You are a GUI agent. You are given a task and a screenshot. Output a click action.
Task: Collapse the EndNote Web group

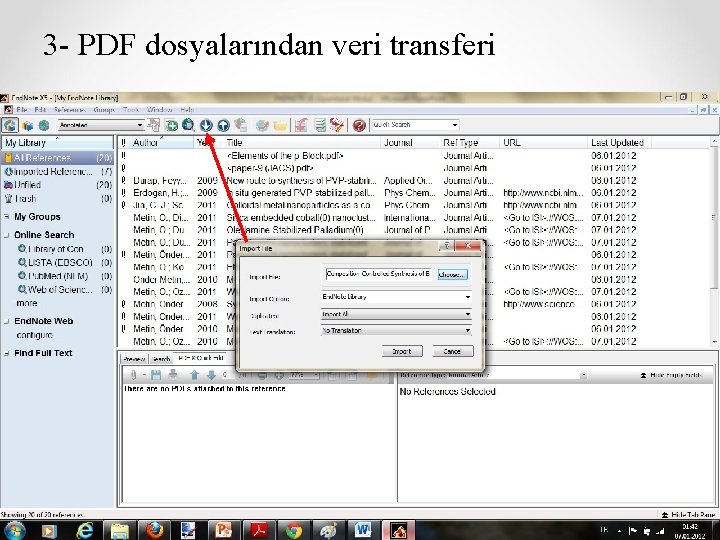tap(7, 321)
